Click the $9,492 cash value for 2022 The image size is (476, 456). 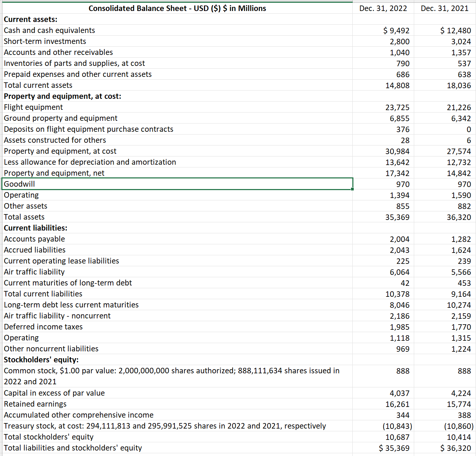(396, 30)
